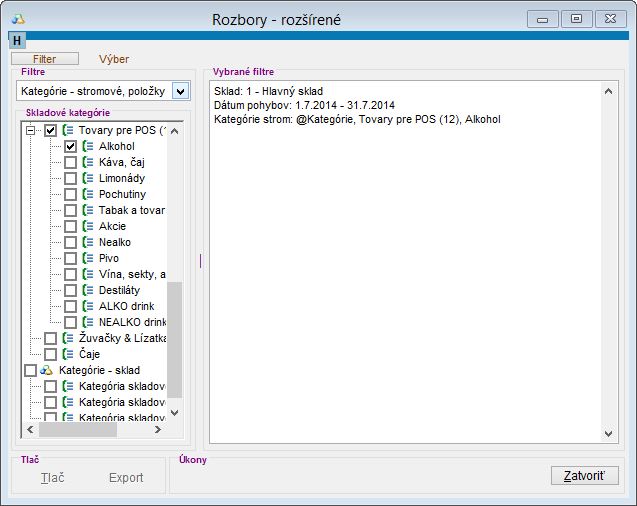Click the category icon beside Limonády
Viewport: 637px width, 506px height.
click(88, 178)
